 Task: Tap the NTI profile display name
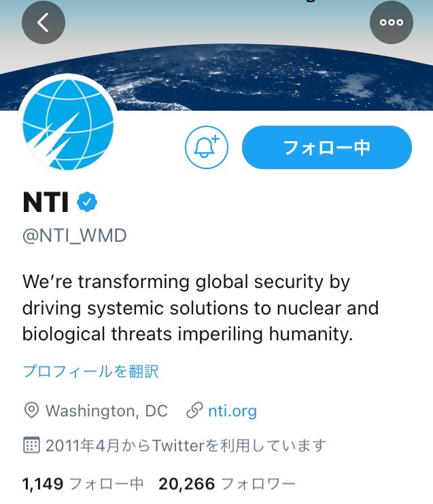[46, 202]
